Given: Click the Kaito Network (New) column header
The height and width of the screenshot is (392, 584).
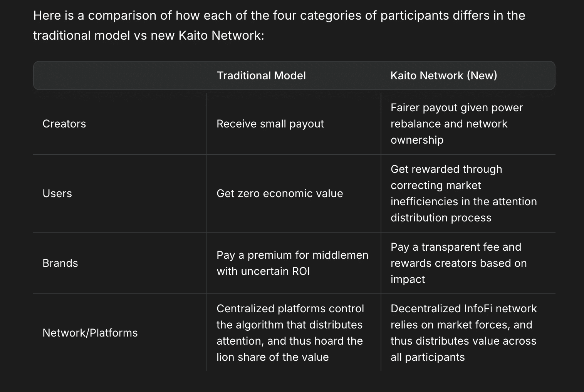Looking at the screenshot, I should tap(444, 75).
